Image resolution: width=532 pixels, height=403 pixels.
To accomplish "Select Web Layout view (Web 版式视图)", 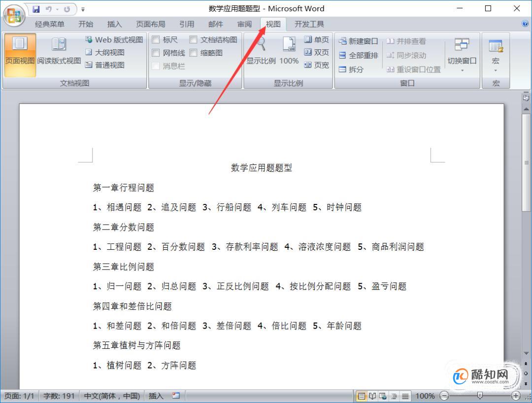I will (x=114, y=40).
